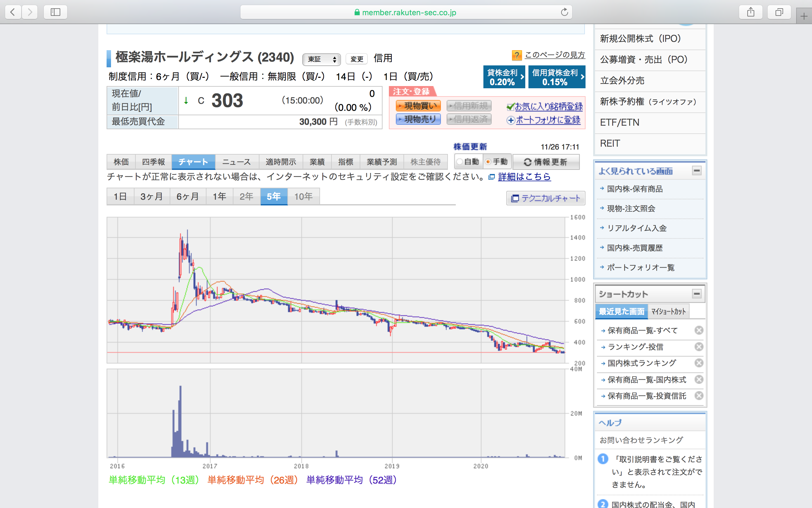Refresh quotes with 情報更新 button
812x508 pixels.
click(x=546, y=162)
